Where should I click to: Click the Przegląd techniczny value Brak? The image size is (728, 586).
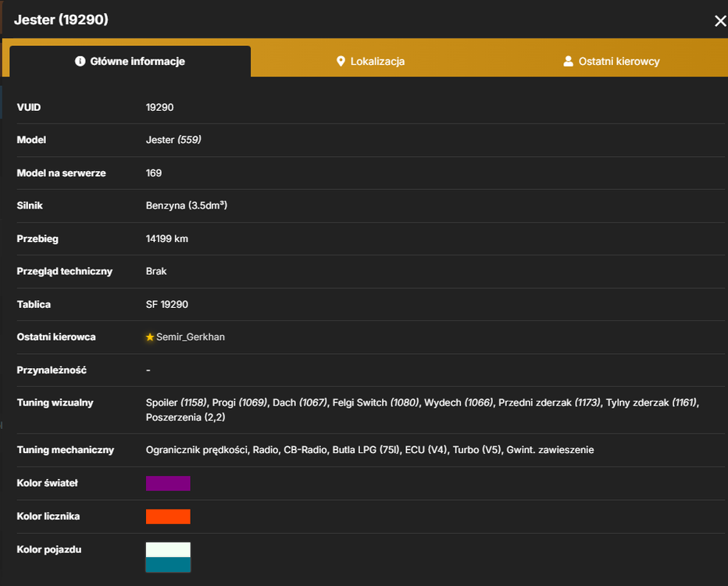tap(156, 271)
